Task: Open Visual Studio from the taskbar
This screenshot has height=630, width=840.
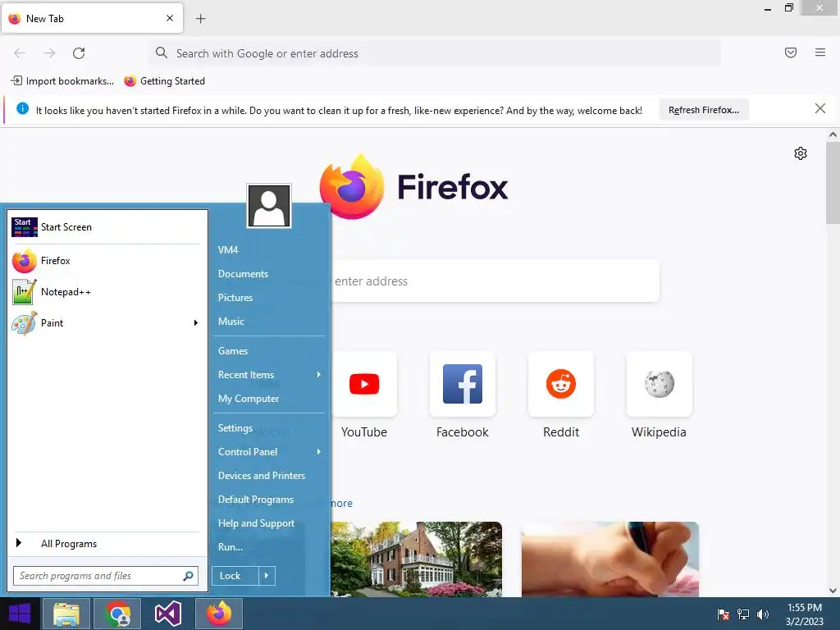Action: [168, 614]
